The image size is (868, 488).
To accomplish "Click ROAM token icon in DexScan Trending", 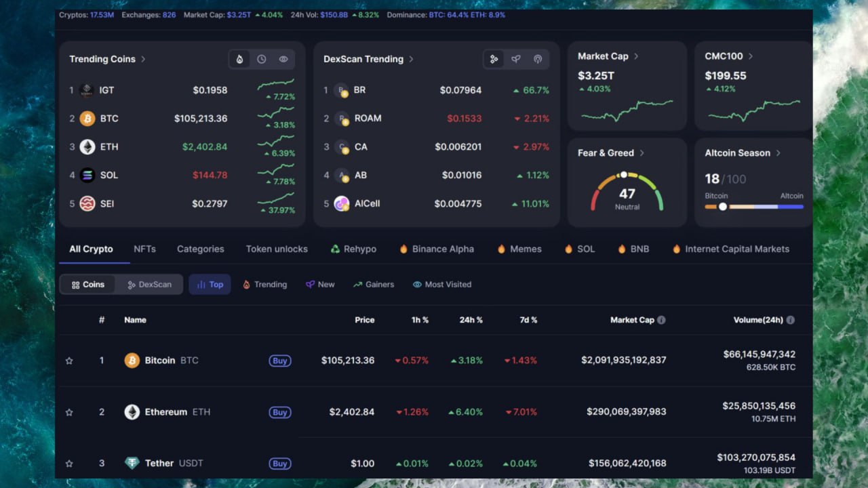I will [341, 119].
